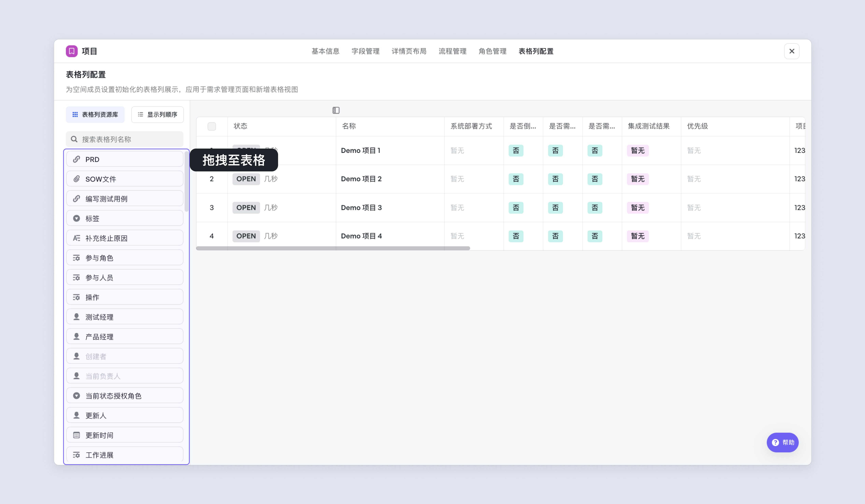
Task: Click the column list vertical scrollbar
Action: (x=186, y=181)
